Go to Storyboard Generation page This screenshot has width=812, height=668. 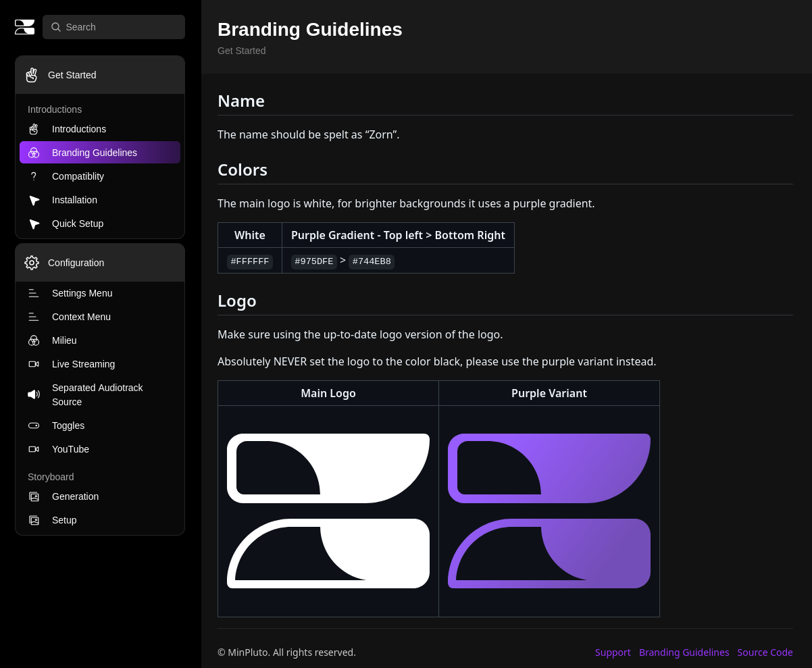pyautogui.click(x=75, y=496)
